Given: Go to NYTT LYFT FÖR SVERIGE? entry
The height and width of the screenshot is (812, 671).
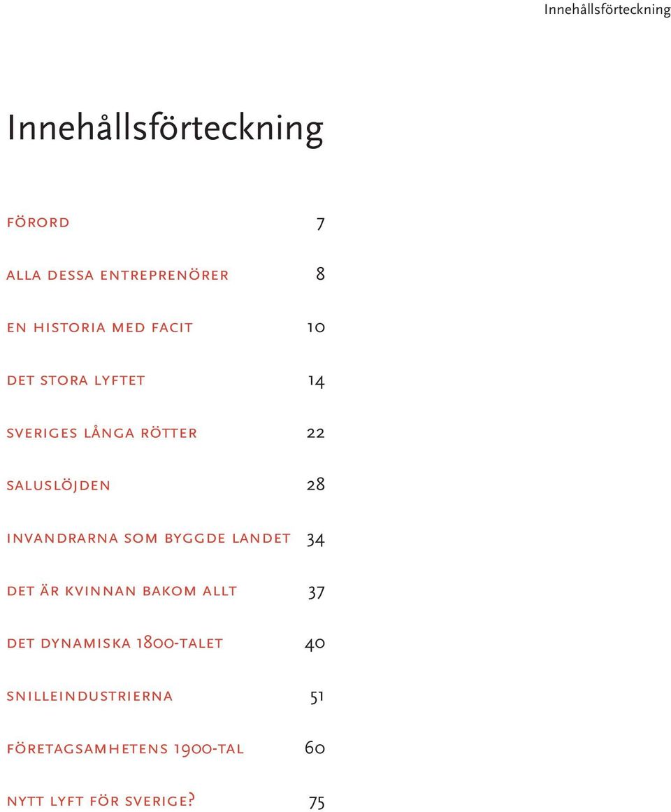Looking at the screenshot, I should click(x=101, y=801).
